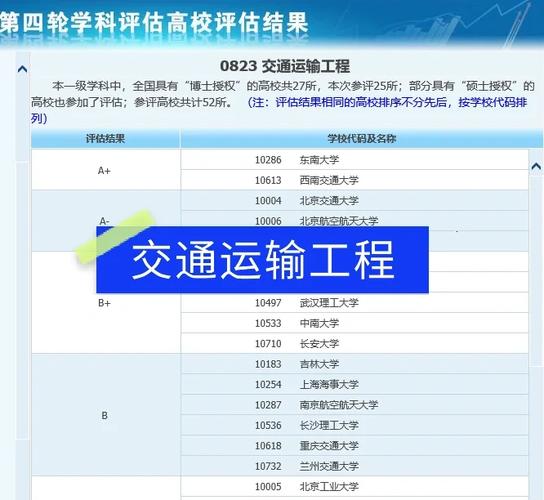Click the B rating cell

105,415
